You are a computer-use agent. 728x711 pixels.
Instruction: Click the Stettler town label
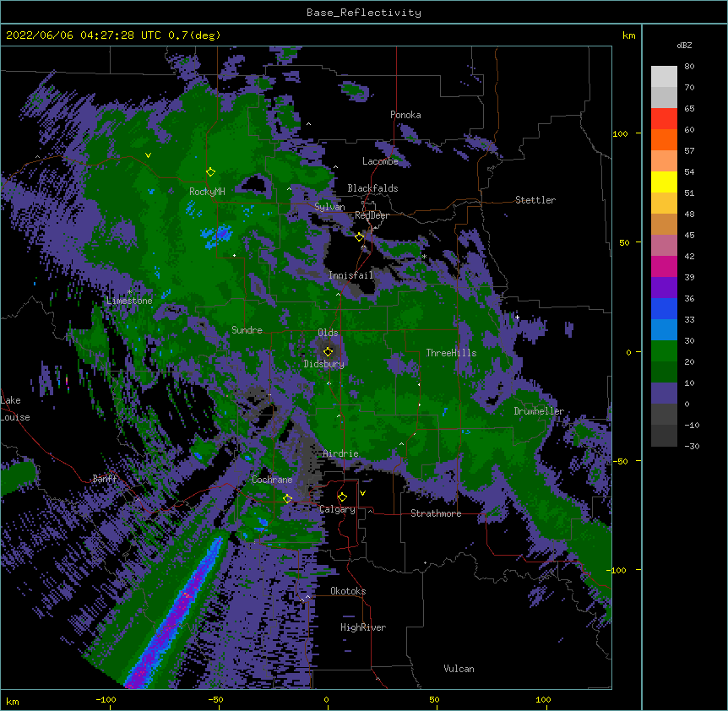tap(535, 200)
